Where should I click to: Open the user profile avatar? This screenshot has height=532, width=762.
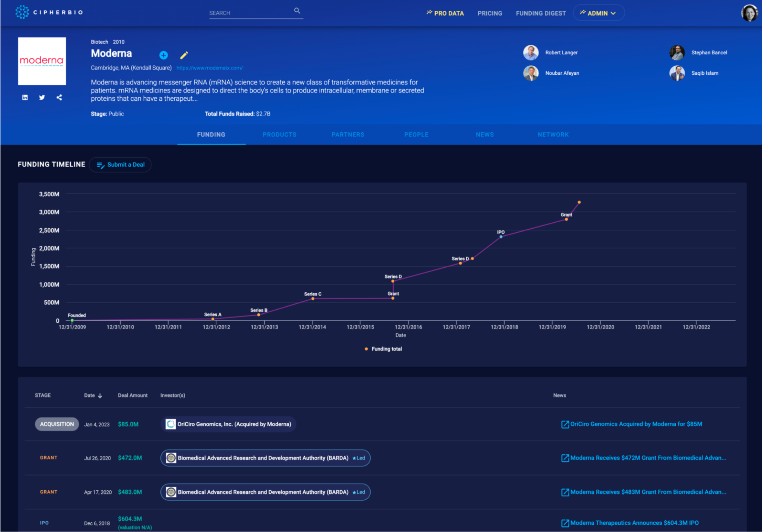[x=749, y=13]
